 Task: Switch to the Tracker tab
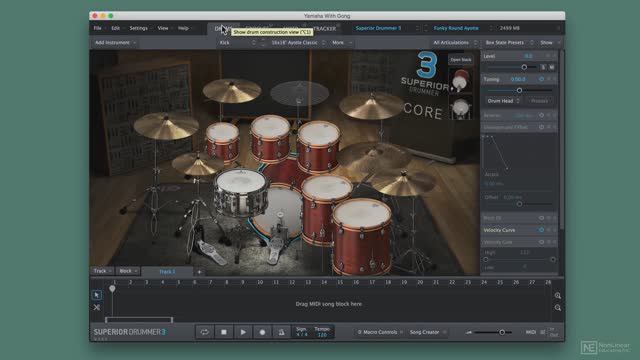325,29
